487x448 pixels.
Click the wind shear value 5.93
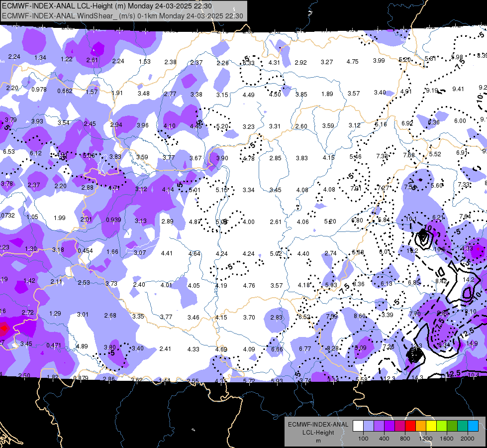pos(277,381)
